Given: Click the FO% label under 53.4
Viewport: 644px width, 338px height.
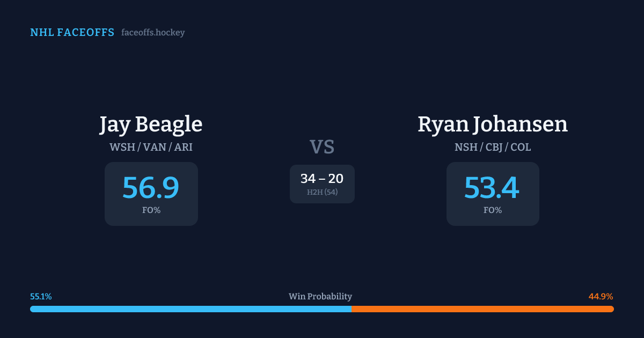Looking at the screenshot, I should click(x=492, y=210).
